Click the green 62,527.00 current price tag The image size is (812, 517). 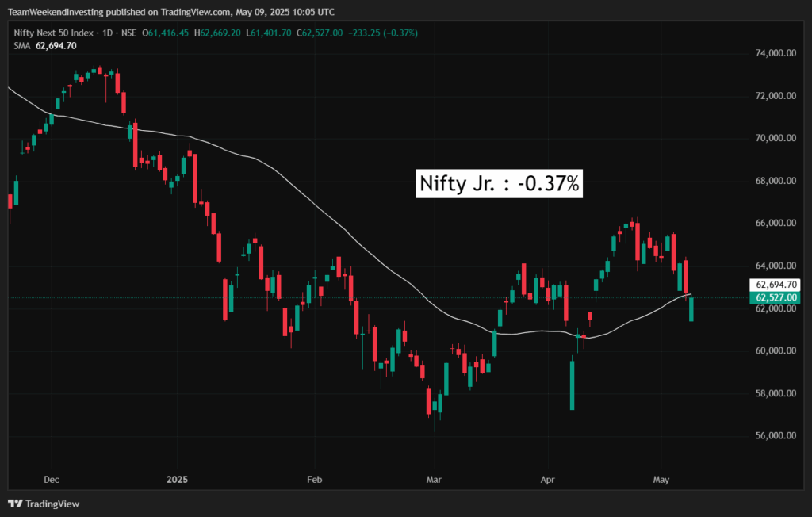(x=776, y=297)
